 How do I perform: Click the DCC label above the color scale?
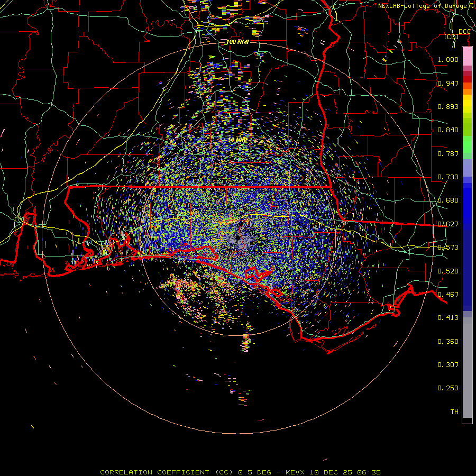tap(464, 32)
